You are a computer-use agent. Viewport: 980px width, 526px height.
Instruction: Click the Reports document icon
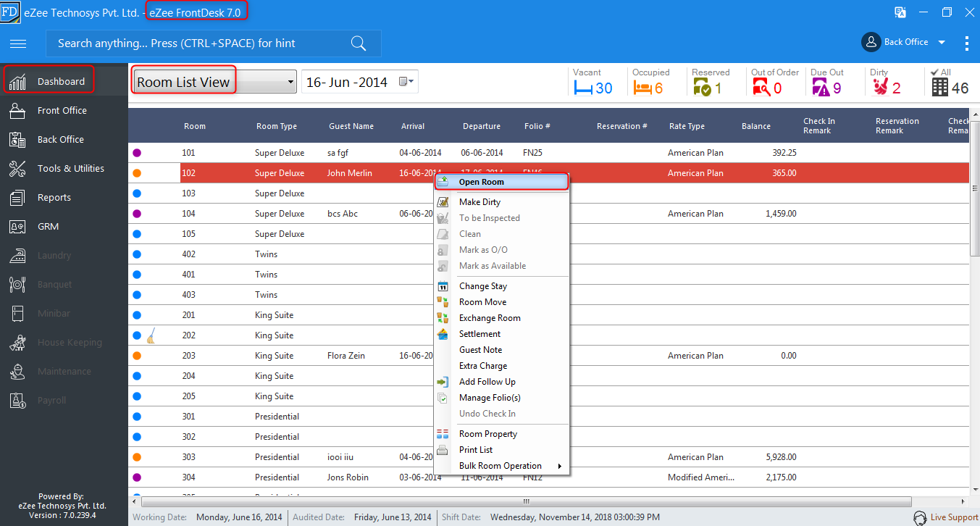point(18,198)
